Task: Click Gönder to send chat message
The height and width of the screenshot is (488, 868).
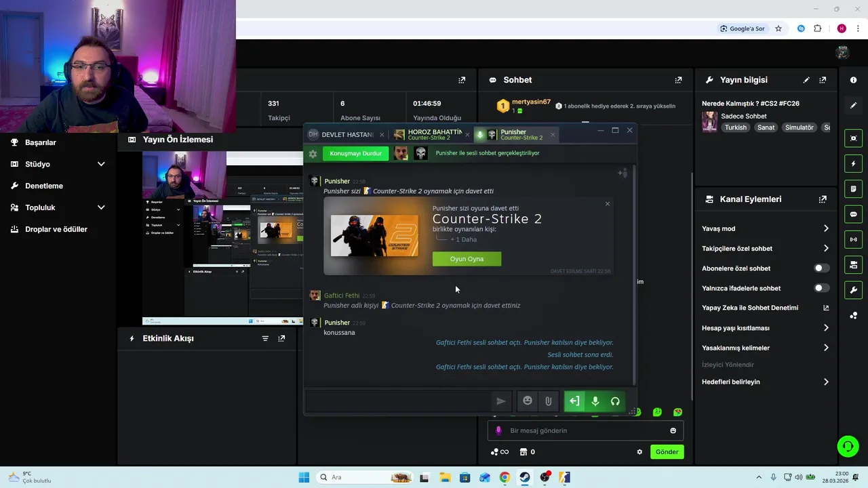Action: point(667,452)
